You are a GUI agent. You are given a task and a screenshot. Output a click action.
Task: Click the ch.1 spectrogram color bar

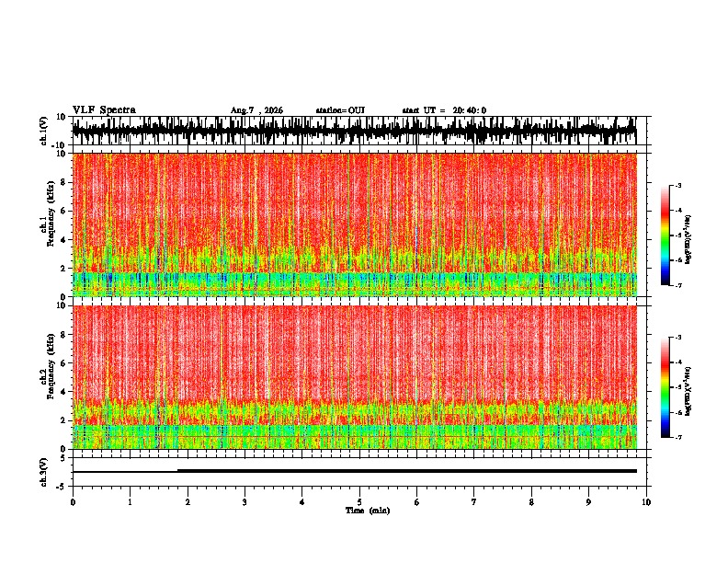tap(665, 236)
